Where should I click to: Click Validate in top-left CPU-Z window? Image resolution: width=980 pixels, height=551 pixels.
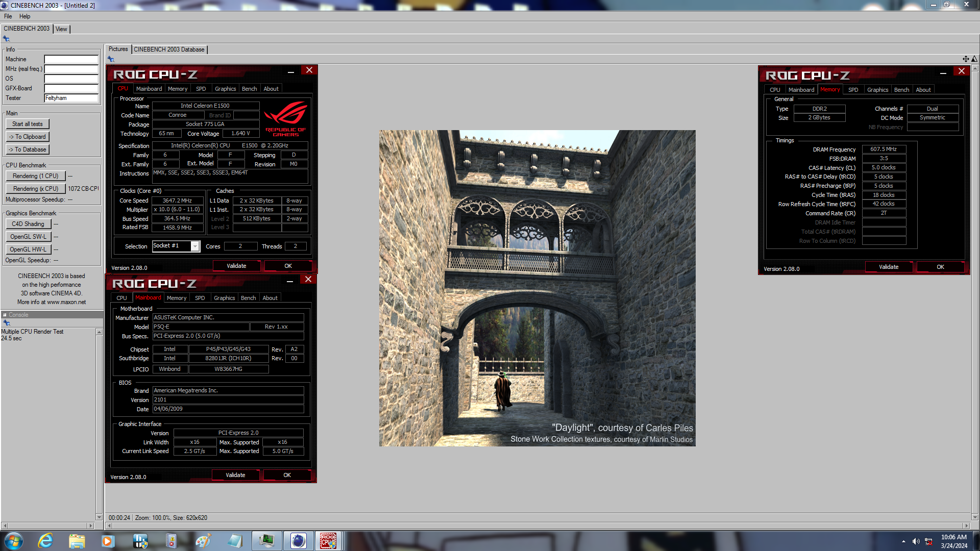coord(236,266)
